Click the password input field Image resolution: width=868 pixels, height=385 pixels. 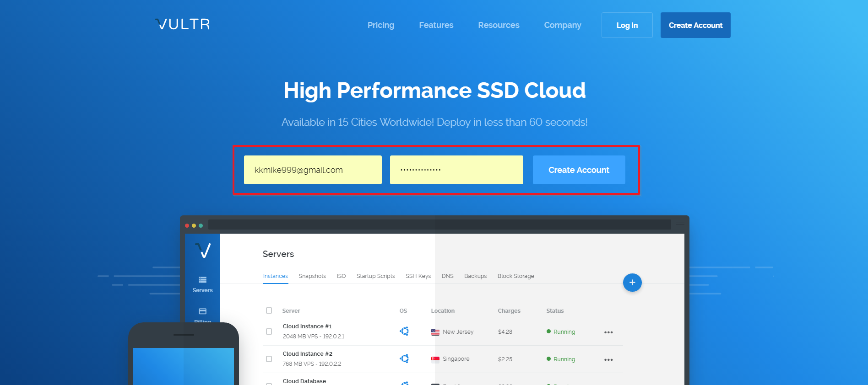(456, 170)
